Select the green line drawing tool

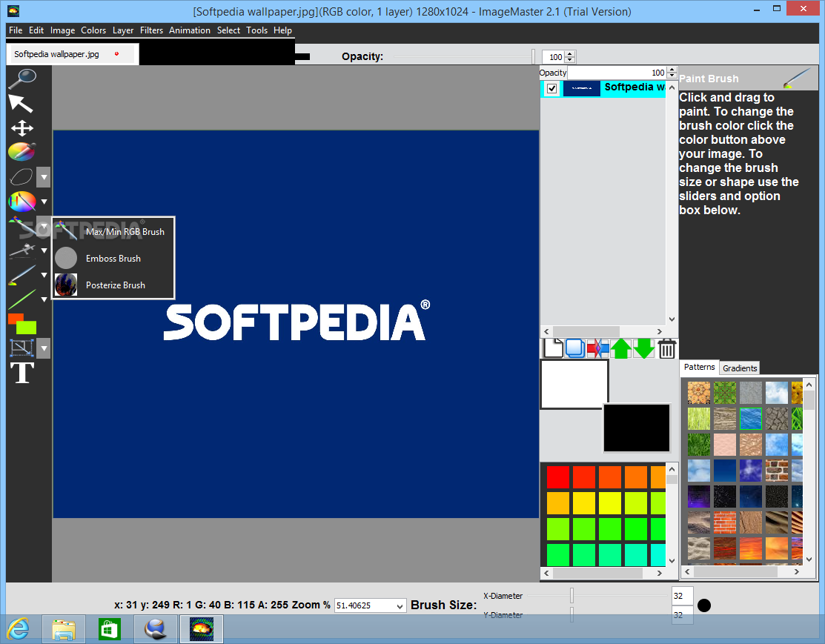click(22, 299)
